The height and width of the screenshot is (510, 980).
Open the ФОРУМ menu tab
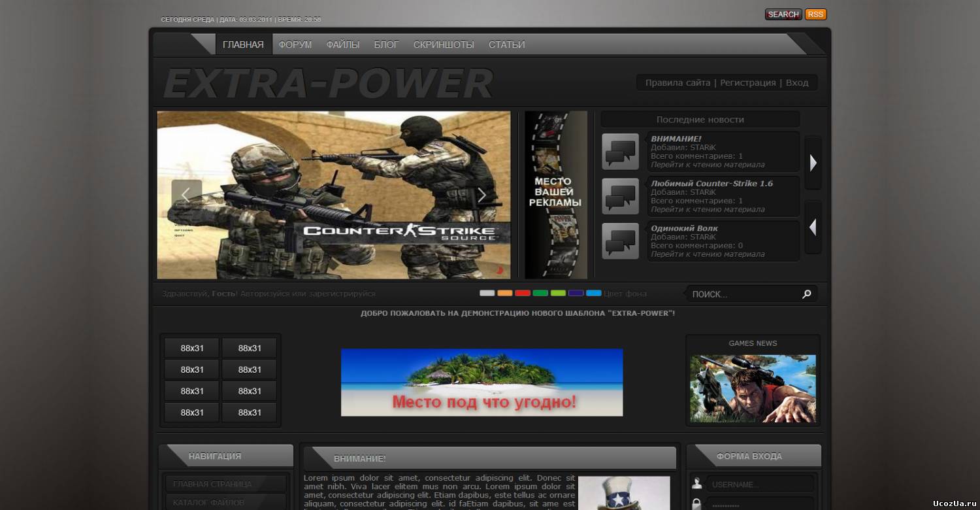295,44
